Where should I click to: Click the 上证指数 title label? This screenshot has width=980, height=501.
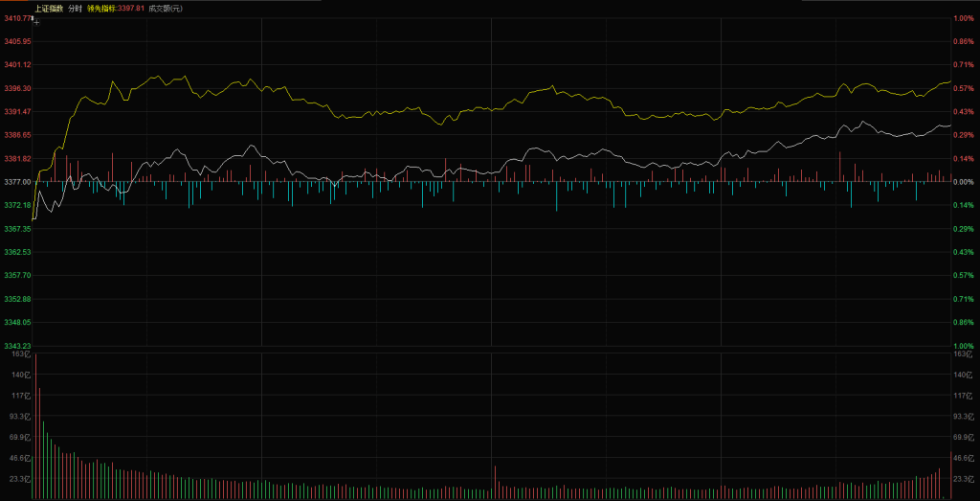tap(49, 9)
